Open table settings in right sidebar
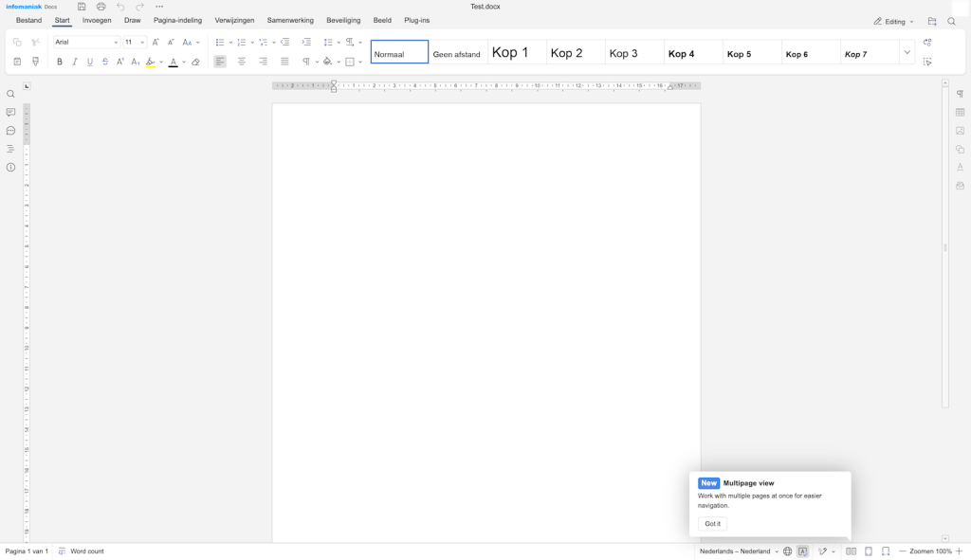971x560 pixels. [x=960, y=113]
